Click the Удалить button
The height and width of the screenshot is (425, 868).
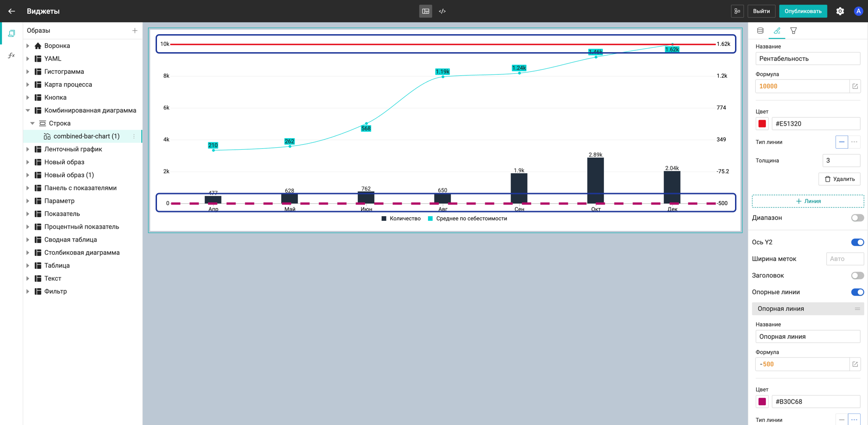[x=839, y=179]
